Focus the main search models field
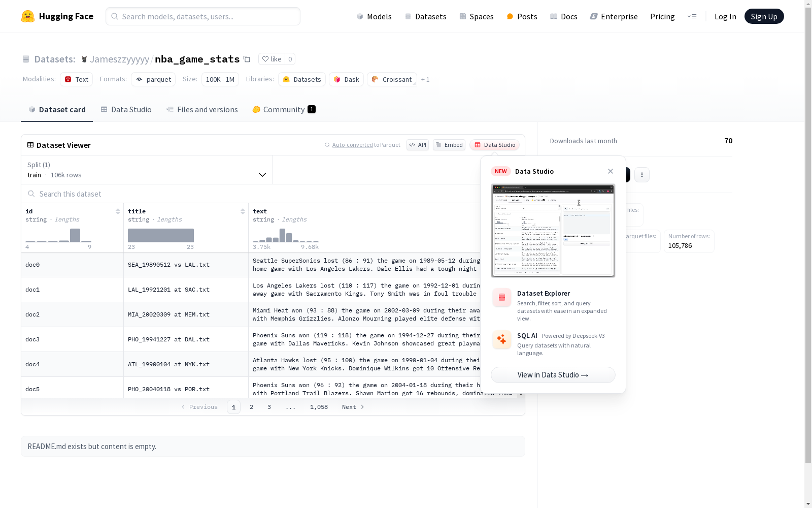Viewport: 812px width, 508px height. (203, 16)
